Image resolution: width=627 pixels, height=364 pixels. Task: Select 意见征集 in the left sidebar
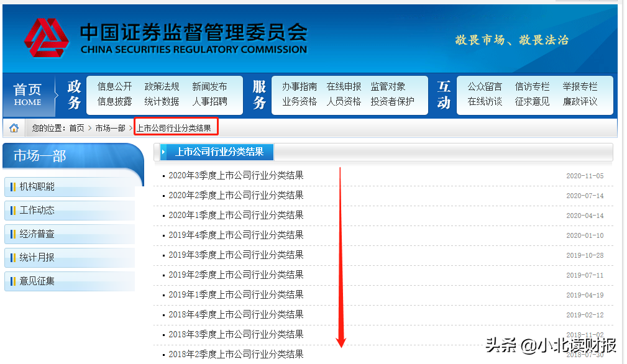point(37,281)
